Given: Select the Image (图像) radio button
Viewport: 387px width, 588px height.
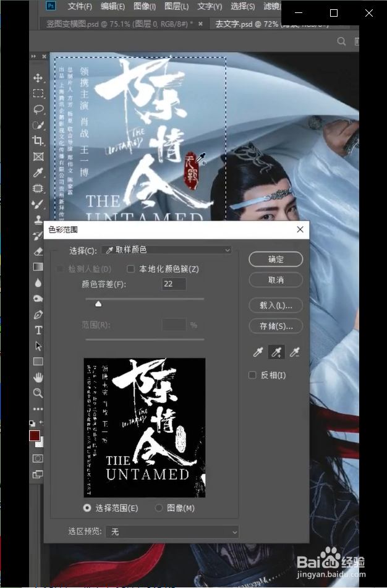Looking at the screenshot, I should (159, 508).
